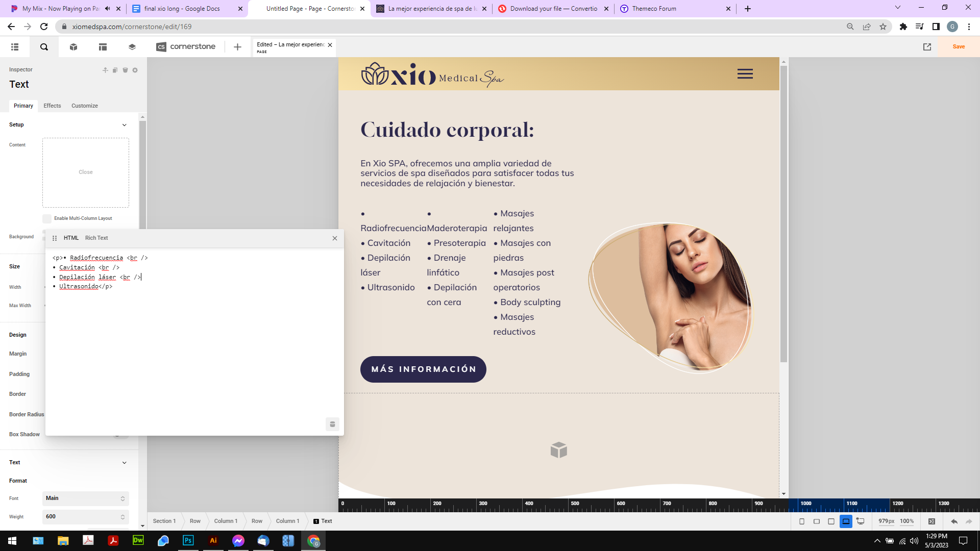Screen dimensions: 980x551
Task: Switch editor to Rich Text mode
Action: coord(96,238)
